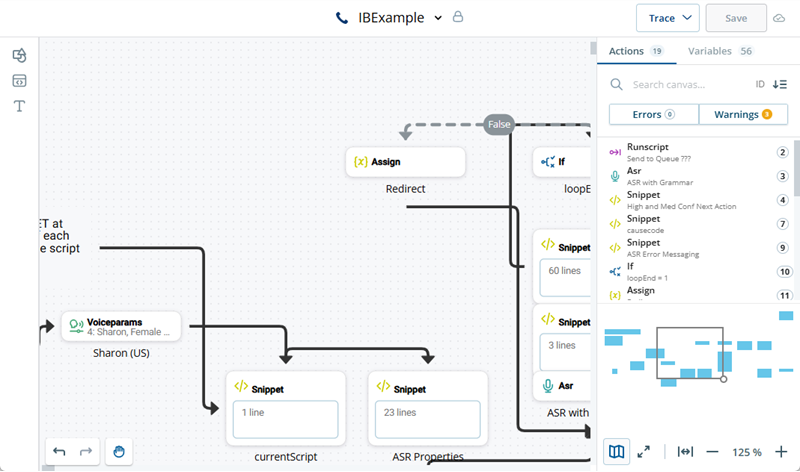Zoom out with the minus icon
800x472 pixels.
point(713,452)
